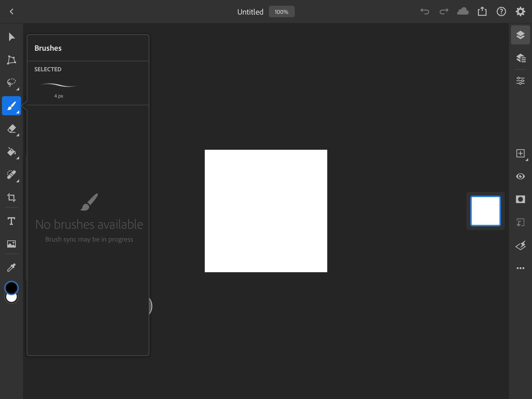This screenshot has height=399, width=532.
Task: Open the share export menu
Action: (x=482, y=11)
